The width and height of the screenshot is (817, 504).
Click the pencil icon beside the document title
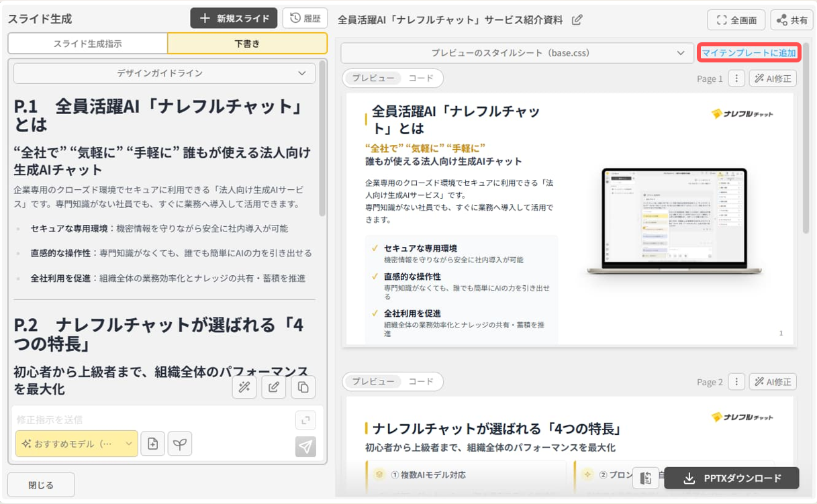[x=577, y=20]
